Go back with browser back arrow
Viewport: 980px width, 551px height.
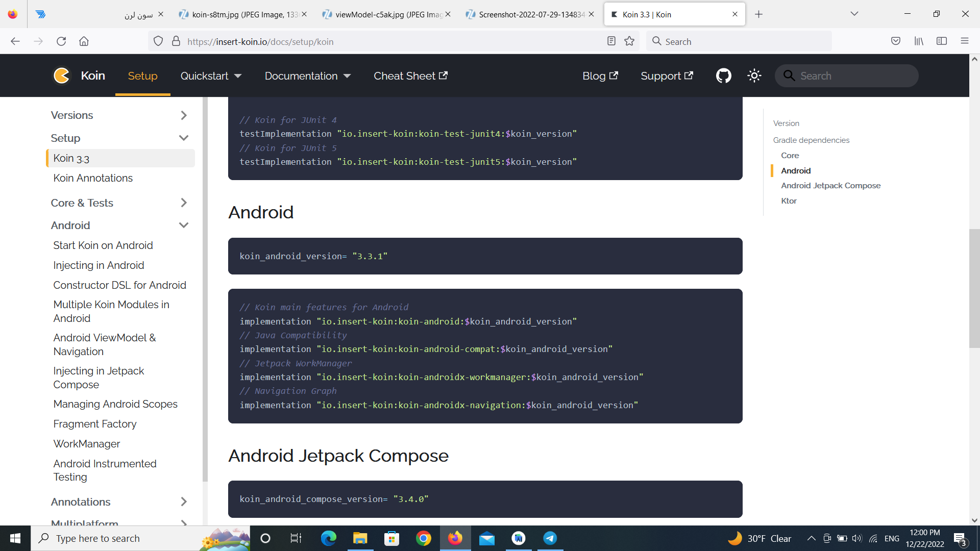15,41
